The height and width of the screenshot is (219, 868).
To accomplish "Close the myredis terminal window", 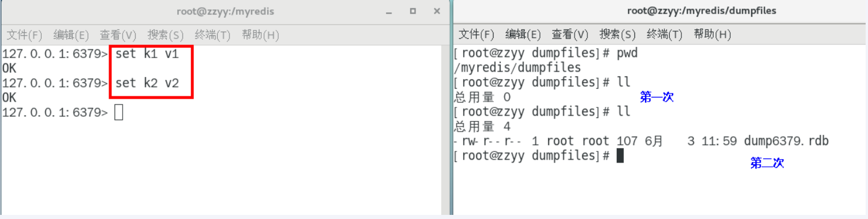I will [x=437, y=11].
